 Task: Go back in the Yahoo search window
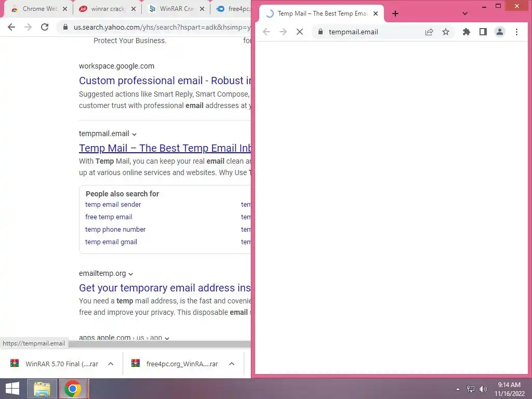[x=11, y=27]
